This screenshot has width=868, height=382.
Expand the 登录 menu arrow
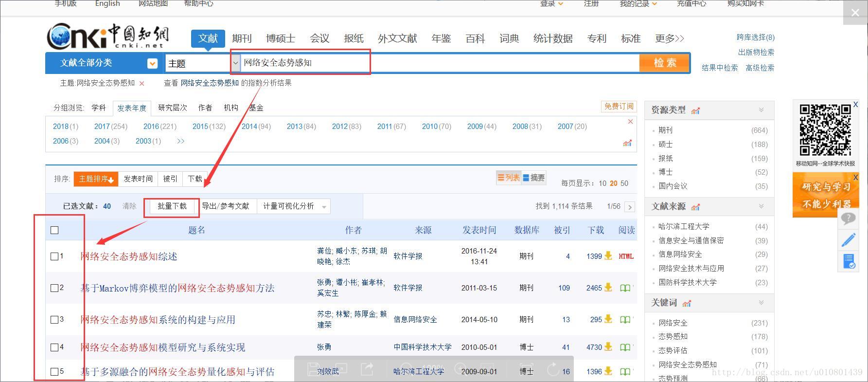(x=561, y=4)
